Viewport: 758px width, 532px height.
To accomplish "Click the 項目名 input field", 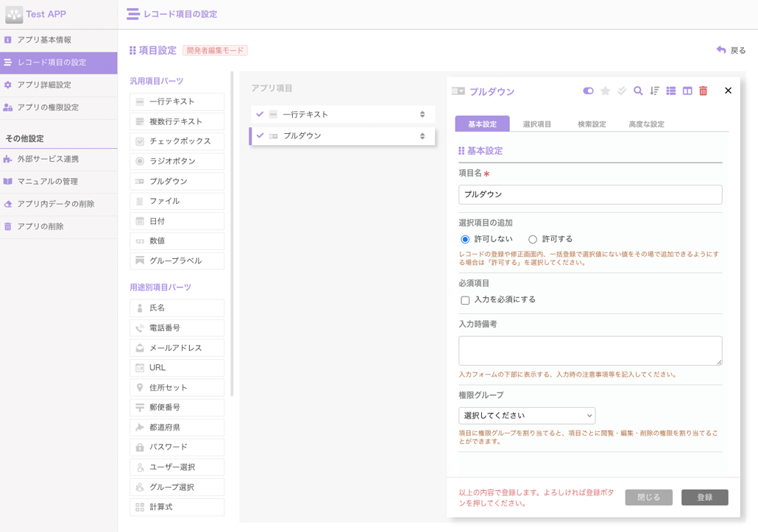I will [x=590, y=194].
